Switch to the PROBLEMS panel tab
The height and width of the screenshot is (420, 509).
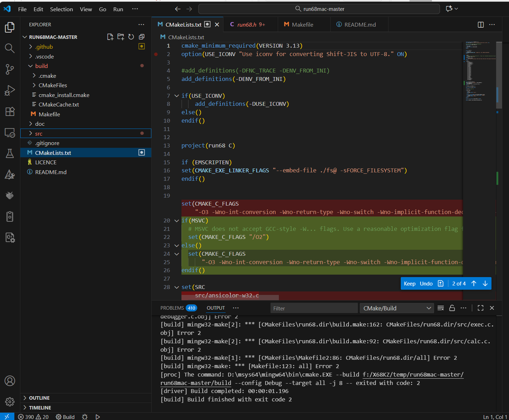[x=178, y=308]
